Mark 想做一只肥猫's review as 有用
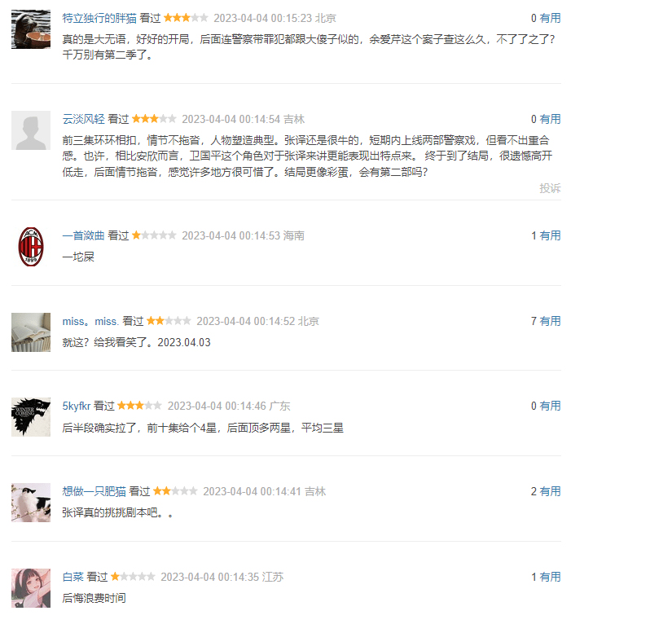Image resolution: width=672 pixels, height=624 pixels. 551,491
